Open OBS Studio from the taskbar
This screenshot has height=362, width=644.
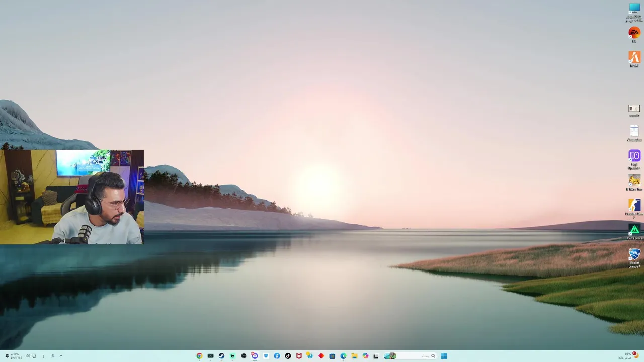[x=244, y=356]
